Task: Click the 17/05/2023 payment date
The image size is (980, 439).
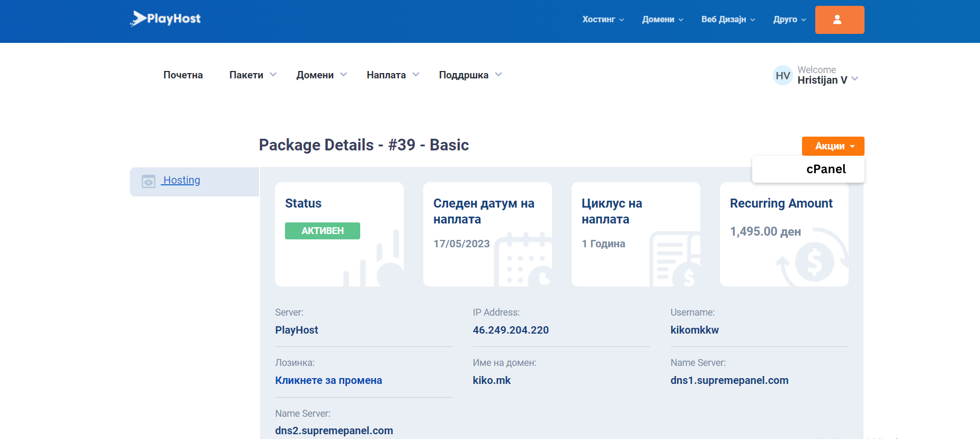Action: click(461, 244)
